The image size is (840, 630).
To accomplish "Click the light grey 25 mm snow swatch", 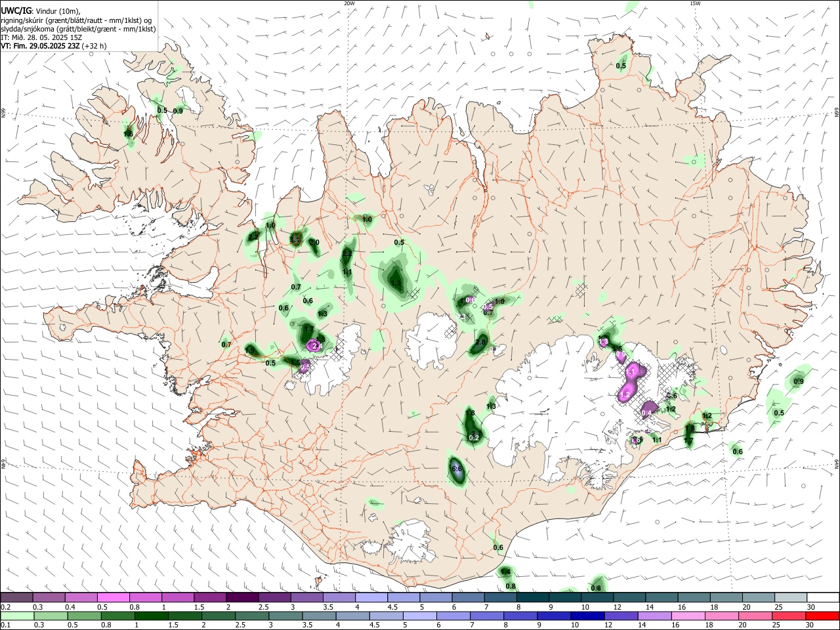I will point(789,597).
